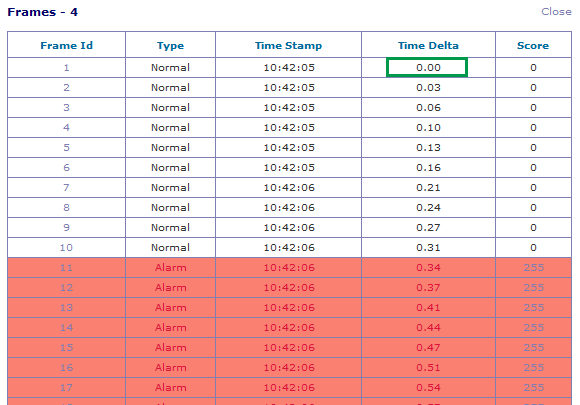Select the 0.37 time delta cell
Screen dimensions: 580x405
pyautogui.click(x=428, y=287)
